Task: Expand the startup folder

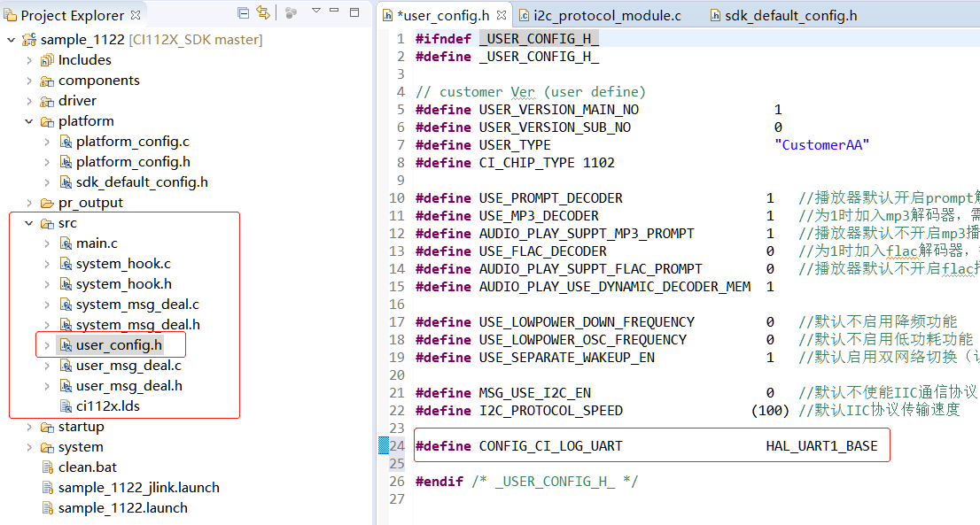Action: click(28, 428)
